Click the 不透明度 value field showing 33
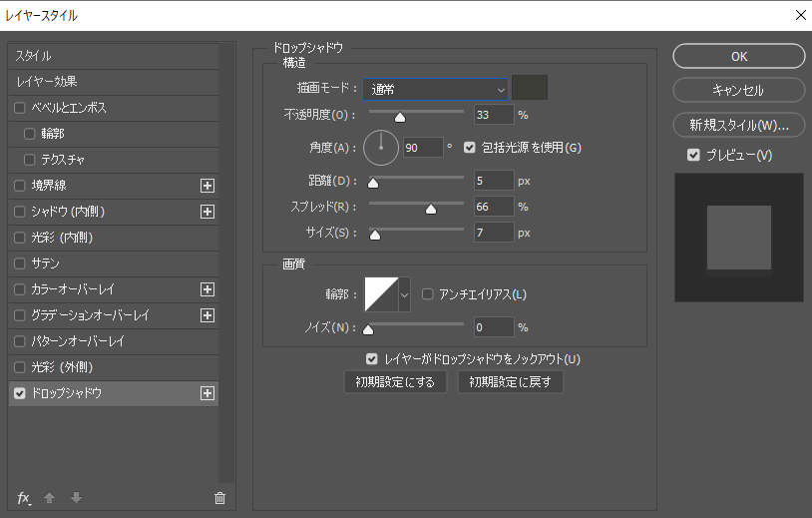 pyautogui.click(x=494, y=115)
